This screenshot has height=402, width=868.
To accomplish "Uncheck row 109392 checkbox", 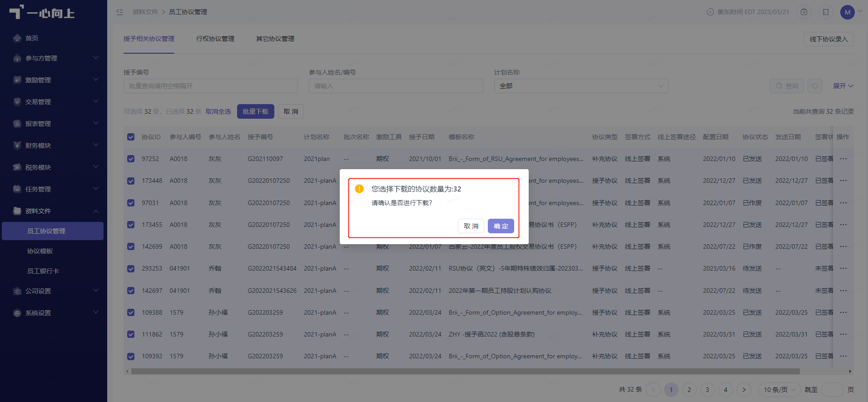I will pos(131,356).
